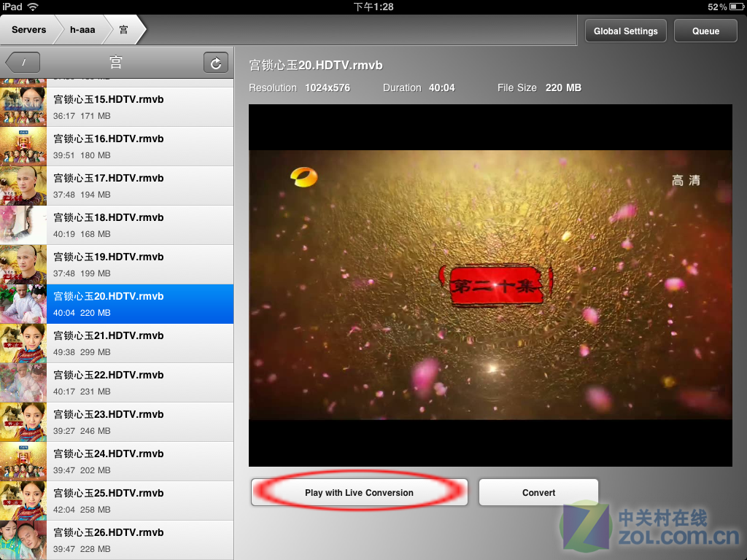Tap Play with Live Conversion
The height and width of the screenshot is (560, 747).
(359, 492)
